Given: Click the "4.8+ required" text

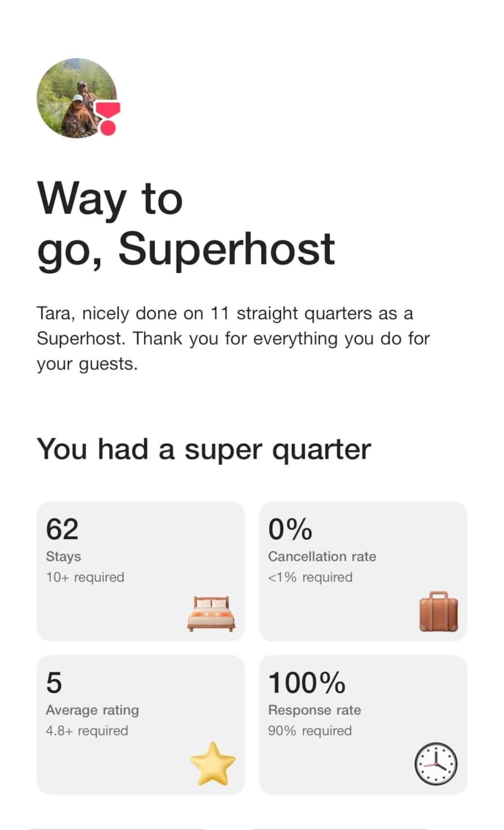Looking at the screenshot, I should (87, 731).
